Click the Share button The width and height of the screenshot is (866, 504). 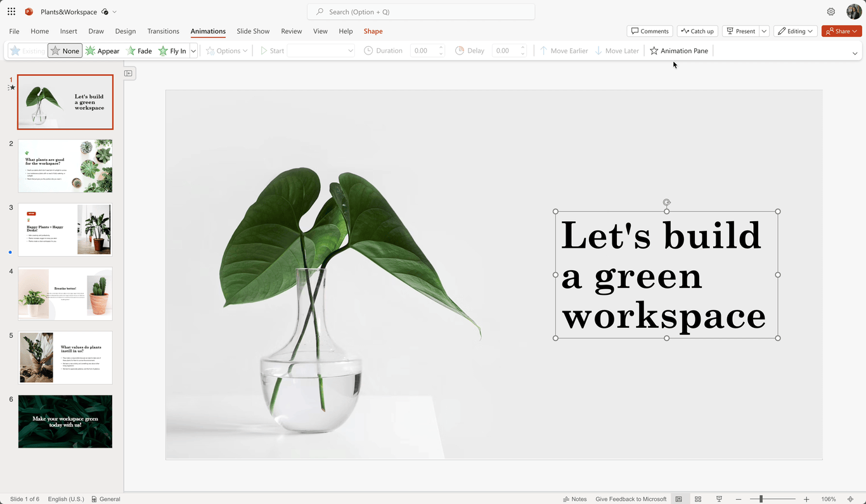tap(841, 30)
